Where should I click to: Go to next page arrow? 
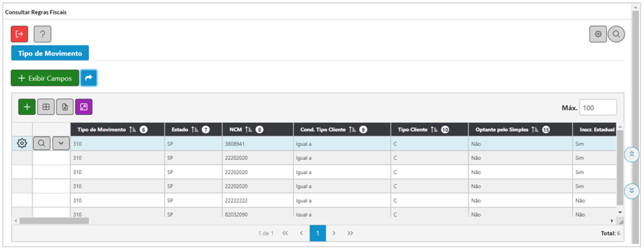pos(334,233)
